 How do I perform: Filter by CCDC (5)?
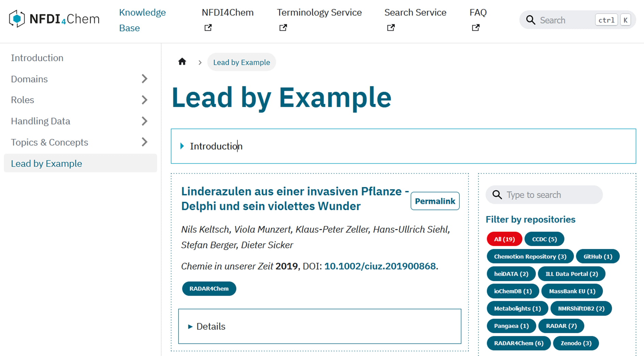point(544,239)
